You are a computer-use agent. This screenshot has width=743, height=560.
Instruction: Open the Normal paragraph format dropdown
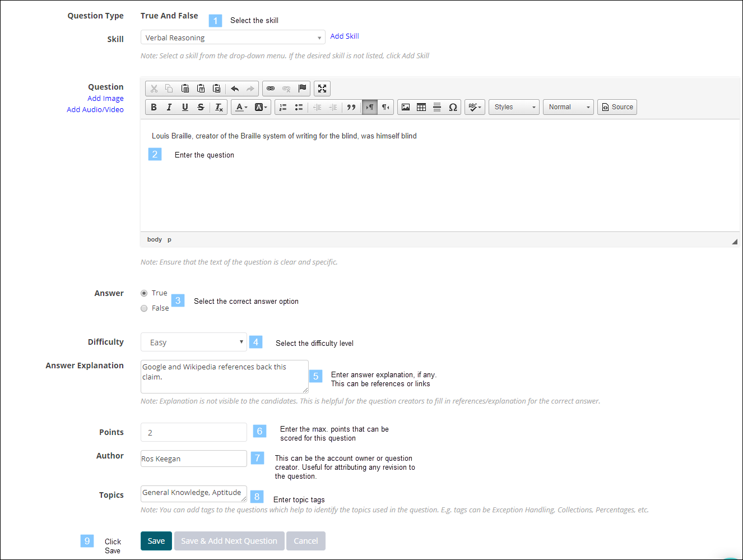tap(568, 107)
